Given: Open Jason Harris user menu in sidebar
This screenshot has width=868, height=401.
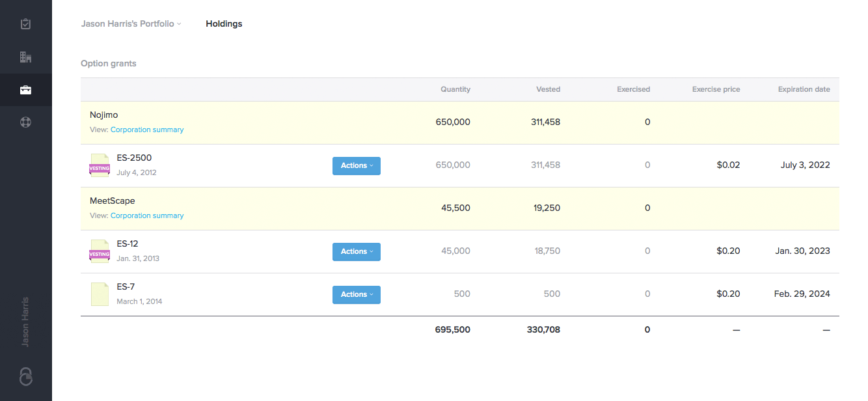Looking at the screenshot, I should 25,322.
